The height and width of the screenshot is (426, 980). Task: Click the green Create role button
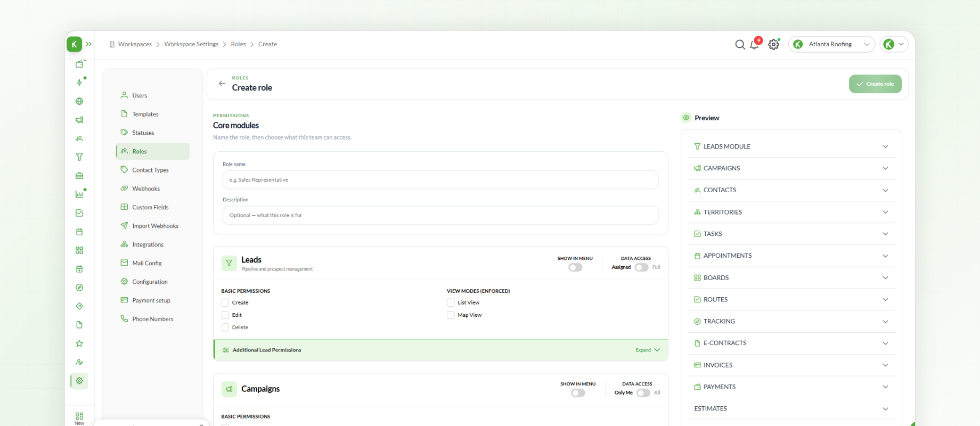(x=875, y=84)
